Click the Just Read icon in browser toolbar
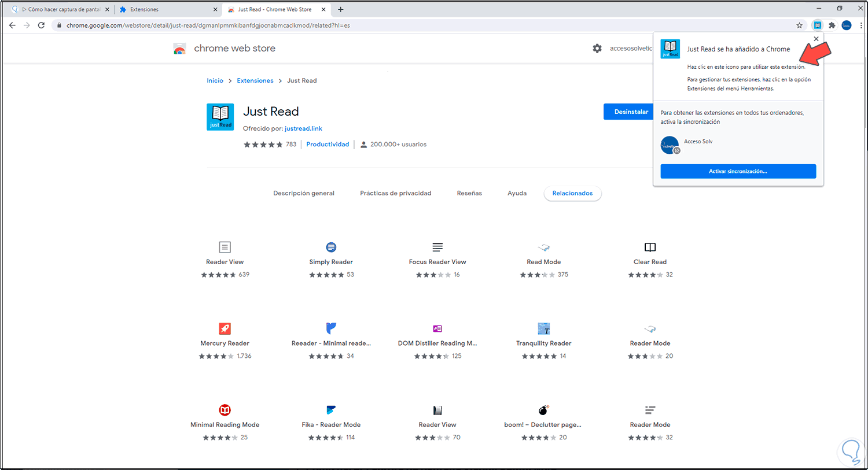This screenshot has height=470, width=868. (x=817, y=25)
